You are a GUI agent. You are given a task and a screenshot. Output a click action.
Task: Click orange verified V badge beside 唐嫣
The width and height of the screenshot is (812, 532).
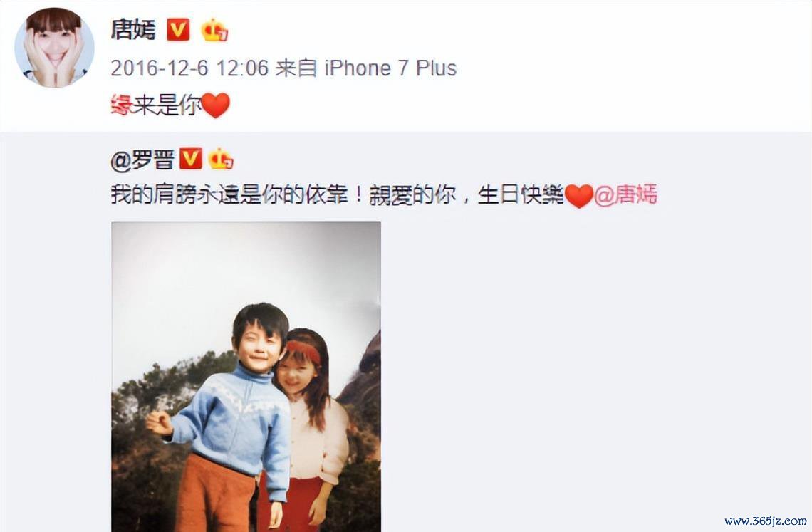click(x=177, y=29)
